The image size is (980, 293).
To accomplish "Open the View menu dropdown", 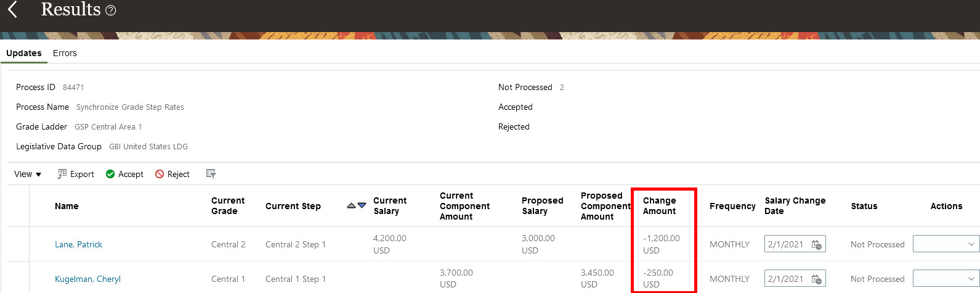I will tap(28, 174).
